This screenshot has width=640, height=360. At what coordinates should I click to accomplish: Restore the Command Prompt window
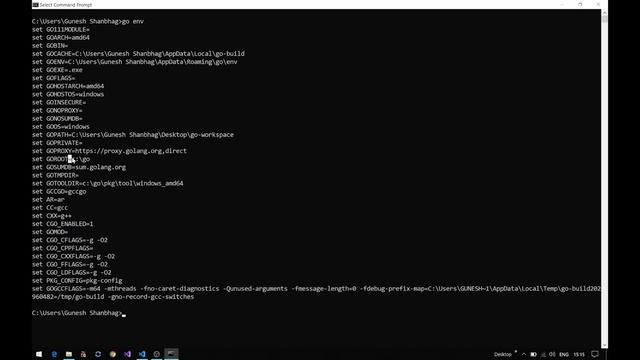(580, 4)
